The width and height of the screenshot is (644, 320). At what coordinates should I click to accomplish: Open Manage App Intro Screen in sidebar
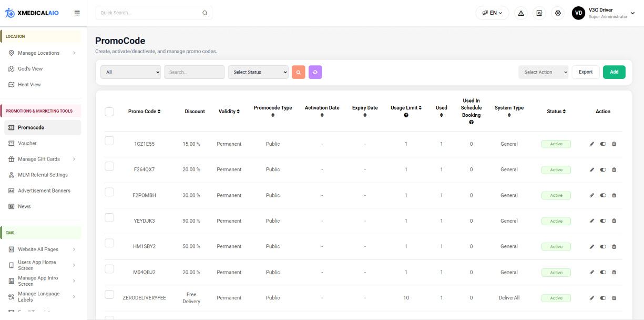click(42, 281)
